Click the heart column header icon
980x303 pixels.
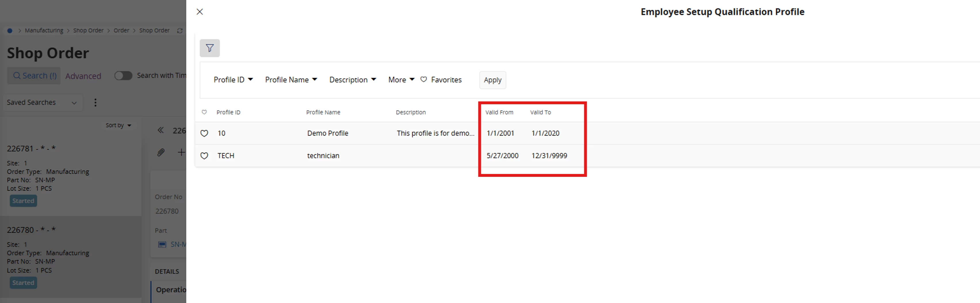point(204,112)
